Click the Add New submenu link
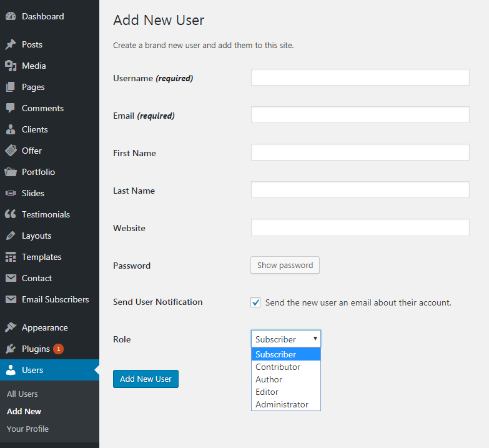 point(24,412)
